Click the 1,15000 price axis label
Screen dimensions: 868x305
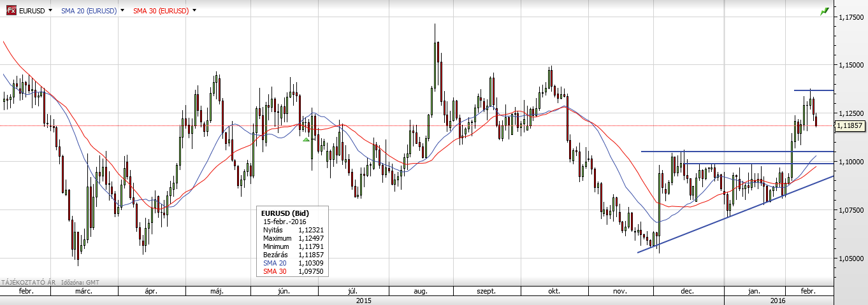coord(851,65)
